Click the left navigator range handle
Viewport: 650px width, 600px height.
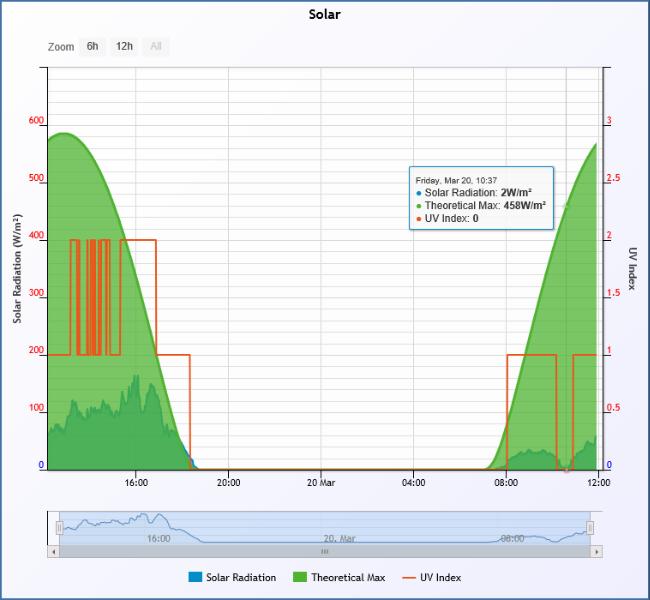[x=59, y=527]
